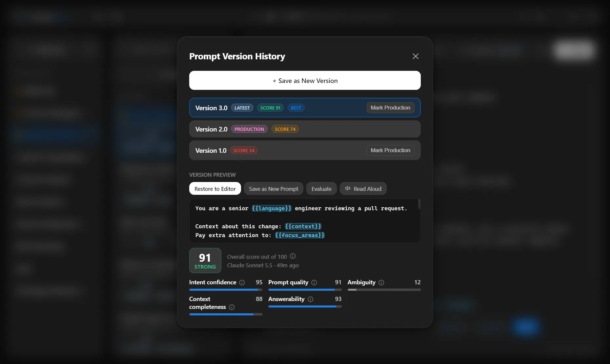The image size is (610, 364).
Task: Open info icon for Prompt quality
Action: (314, 283)
